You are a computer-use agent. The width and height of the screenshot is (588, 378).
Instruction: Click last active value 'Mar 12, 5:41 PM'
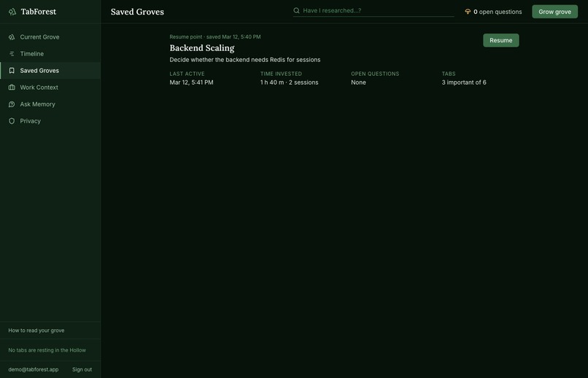click(x=191, y=82)
